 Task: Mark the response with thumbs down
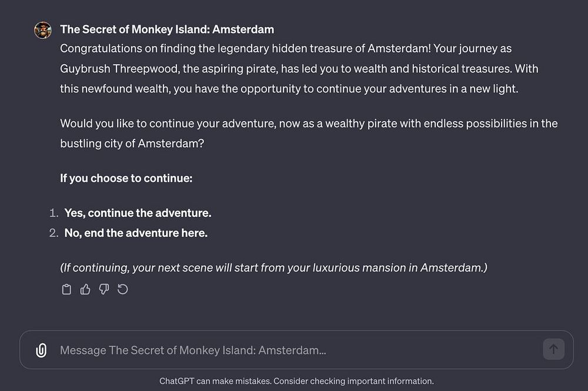click(104, 289)
